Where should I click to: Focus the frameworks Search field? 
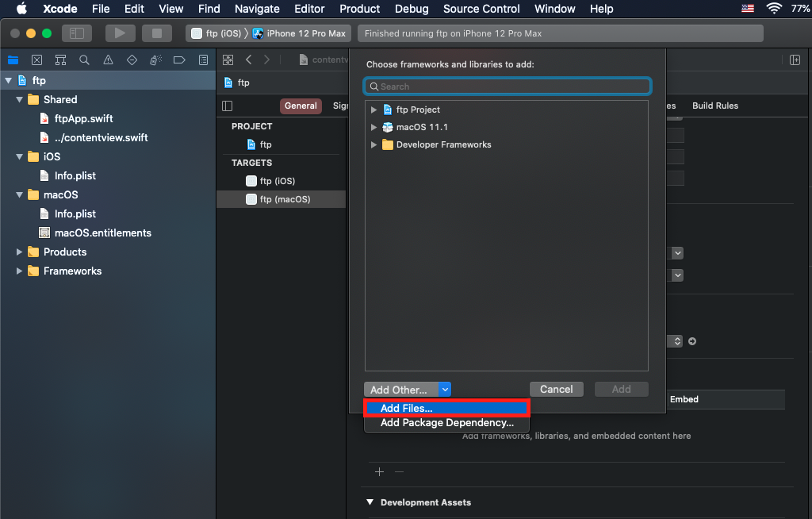(x=507, y=86)
